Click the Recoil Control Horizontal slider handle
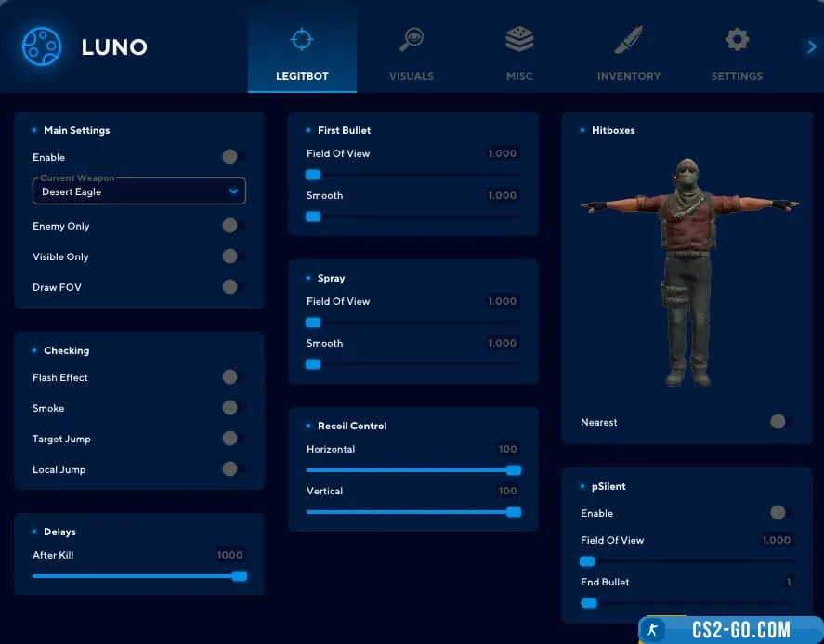The width and height of the screenshot is (824, 644). [x=513, y=470]
